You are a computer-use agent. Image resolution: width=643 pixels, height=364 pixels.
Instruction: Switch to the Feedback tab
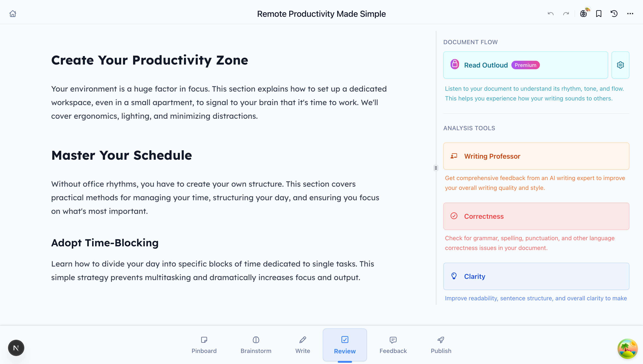[393, 345]
